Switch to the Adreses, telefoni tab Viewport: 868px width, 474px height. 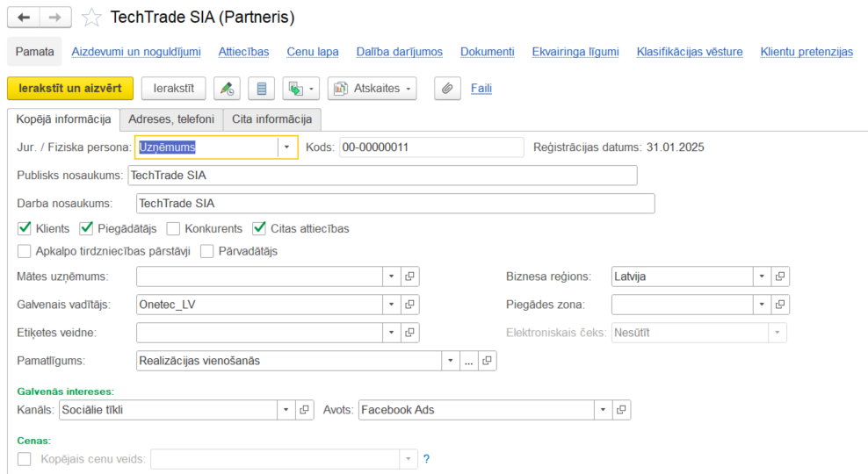click(170, 118)
